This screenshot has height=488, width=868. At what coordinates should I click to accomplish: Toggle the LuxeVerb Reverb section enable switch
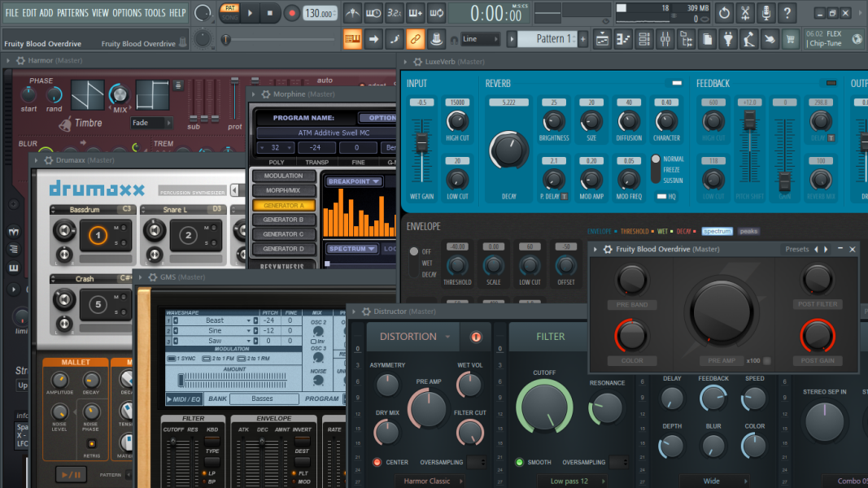[677, 83]
